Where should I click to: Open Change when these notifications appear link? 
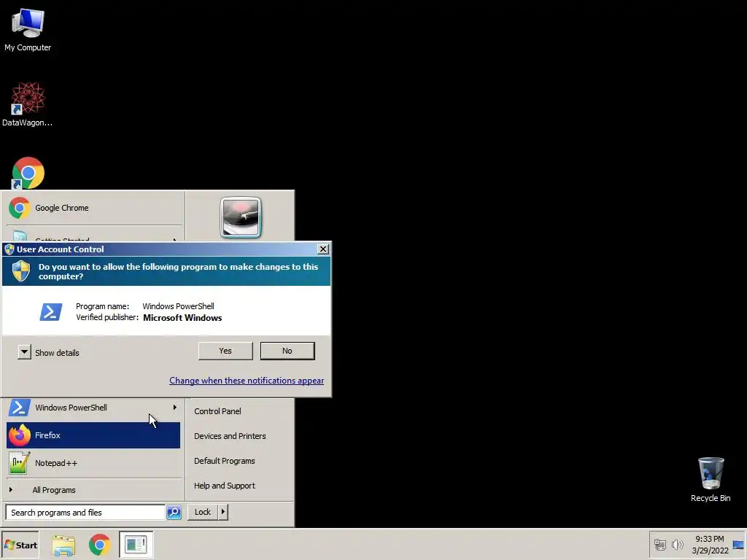coord(247,381)
